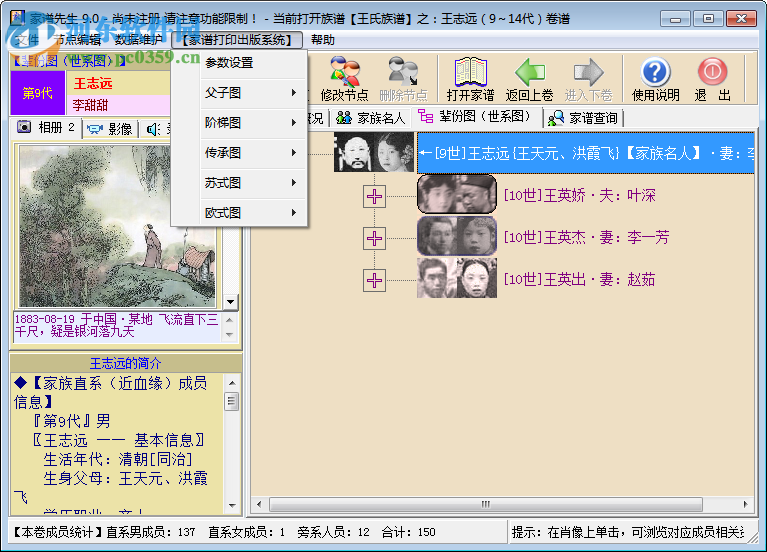Open the 数据维护 menu

(138, 40)
